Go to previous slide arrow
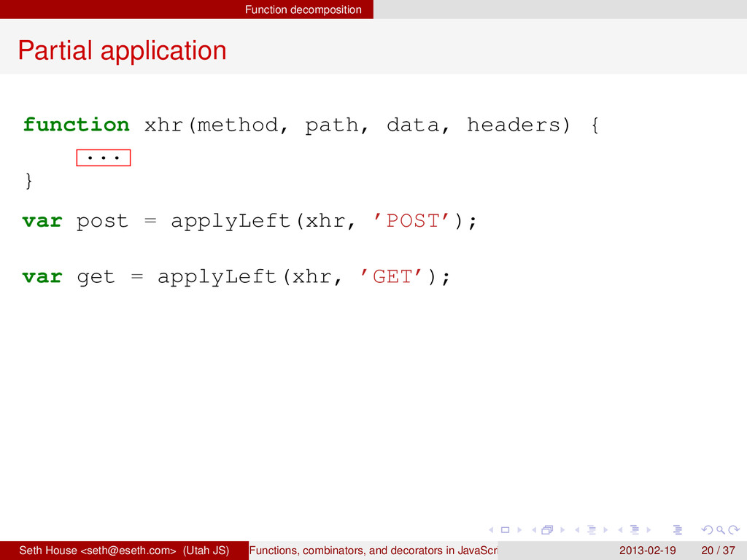Screen dimensions: 747x560 491,530
